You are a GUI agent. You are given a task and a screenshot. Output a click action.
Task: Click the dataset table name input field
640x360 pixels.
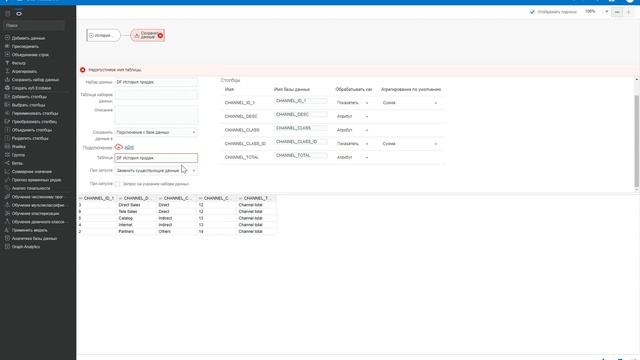click(x=156, y=95)
